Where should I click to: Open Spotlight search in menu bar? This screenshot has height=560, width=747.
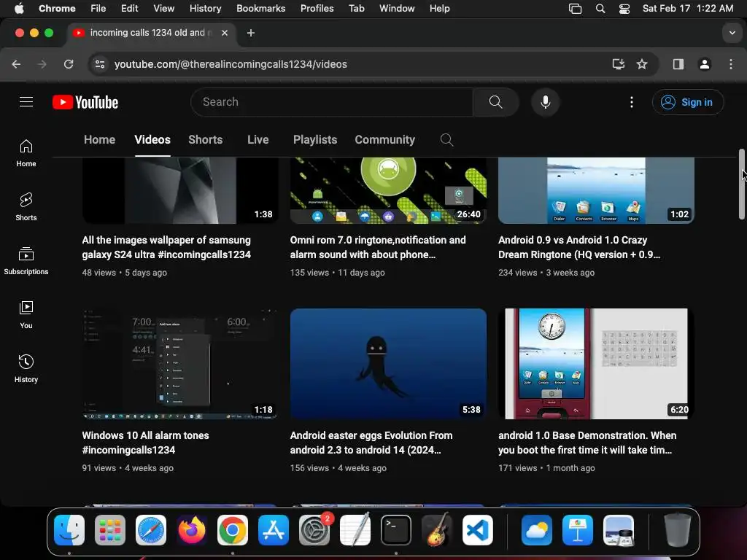pyautogui.click(x=600, y=9)
